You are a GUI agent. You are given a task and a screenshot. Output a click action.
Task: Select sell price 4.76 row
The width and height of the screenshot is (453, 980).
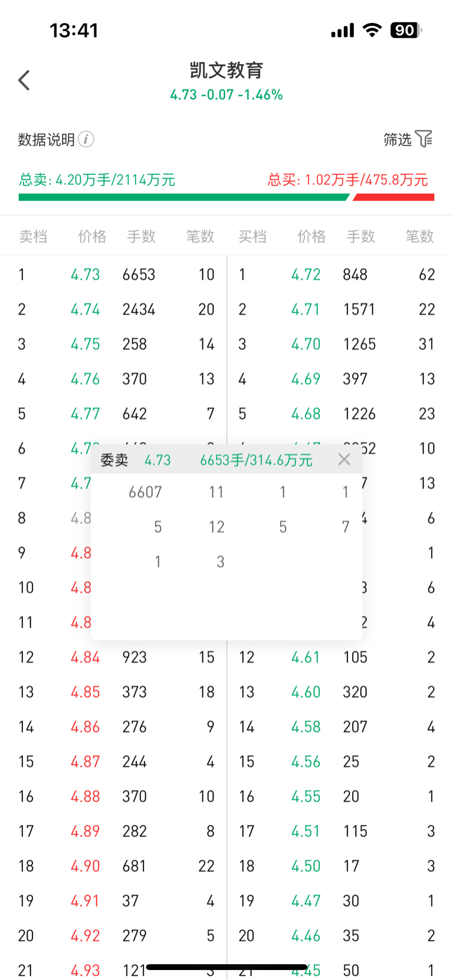[x=113, y=379]
